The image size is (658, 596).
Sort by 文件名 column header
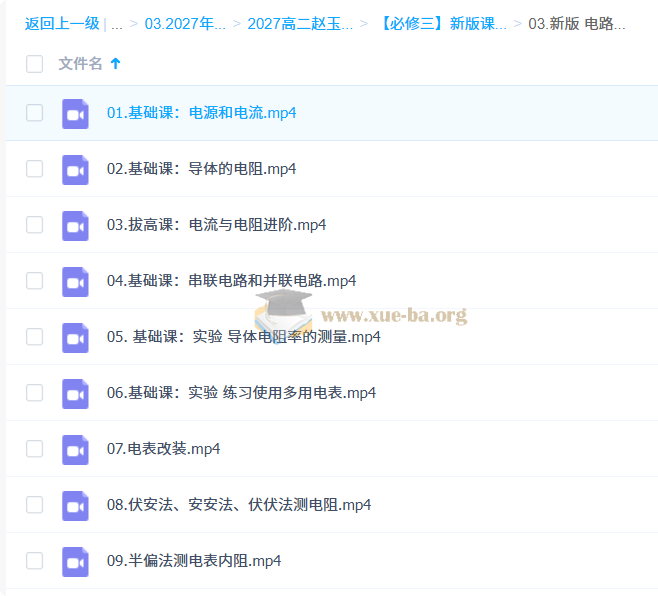click(80, 64)
